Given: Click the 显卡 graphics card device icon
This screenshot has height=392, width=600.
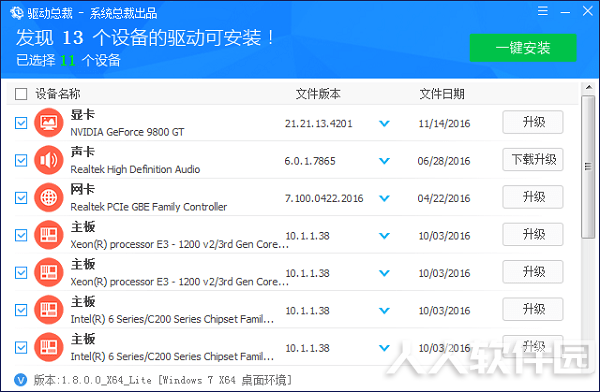Looking at the screenshot, I should click(49, 122).
